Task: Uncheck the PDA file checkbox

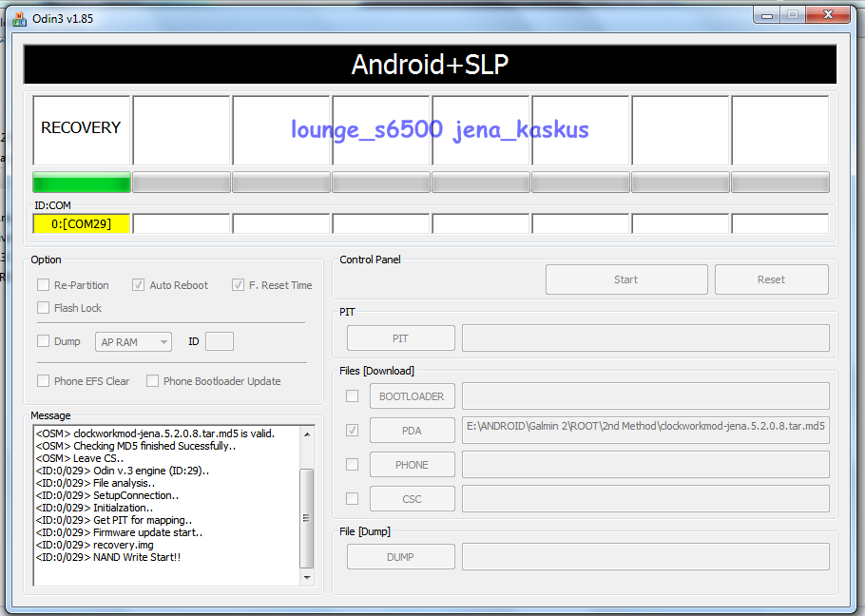Action: tap(353, 431)
